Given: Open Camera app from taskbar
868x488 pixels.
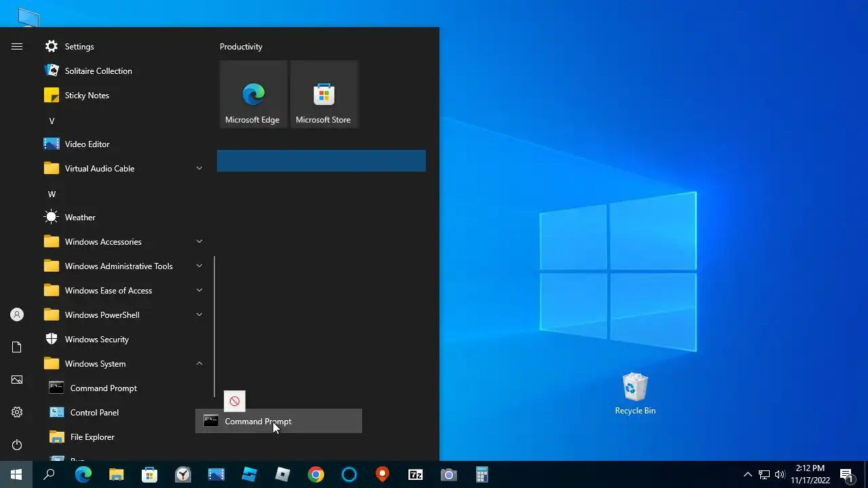Looking at the screenshot, I should pos(449,474).
